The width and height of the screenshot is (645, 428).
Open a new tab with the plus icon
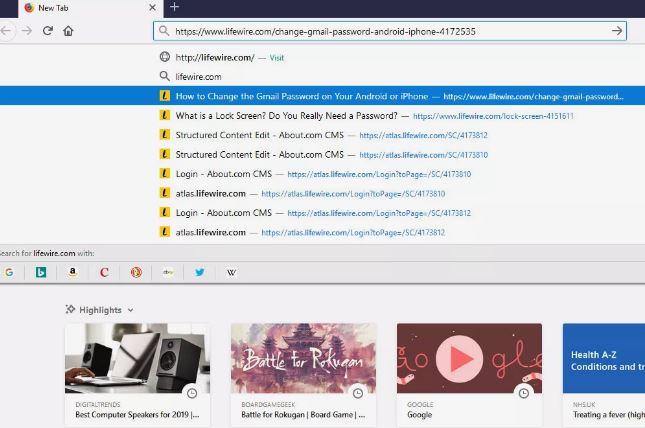[x=174, y=7]
